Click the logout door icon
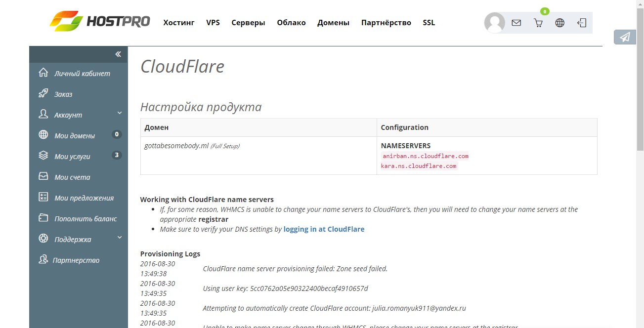 [x=582, y=23]
